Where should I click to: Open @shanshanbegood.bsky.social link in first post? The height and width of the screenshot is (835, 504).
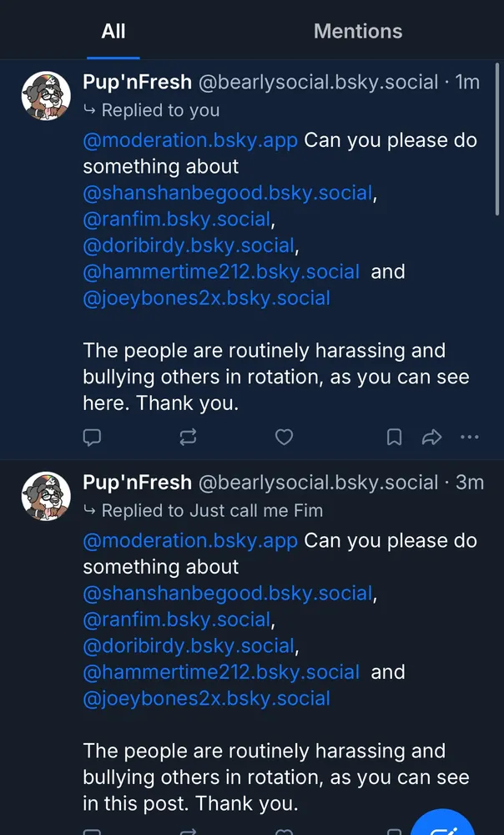227,193
